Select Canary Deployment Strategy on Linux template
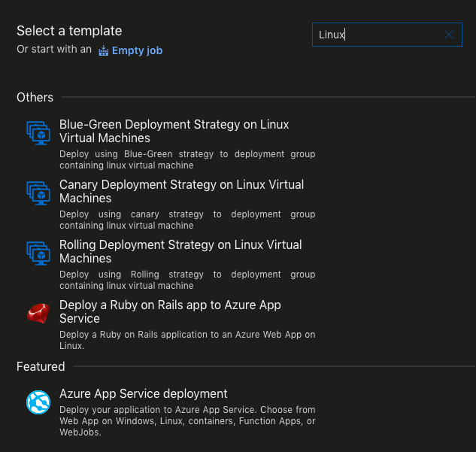476x452 pixels. [181, 191]
